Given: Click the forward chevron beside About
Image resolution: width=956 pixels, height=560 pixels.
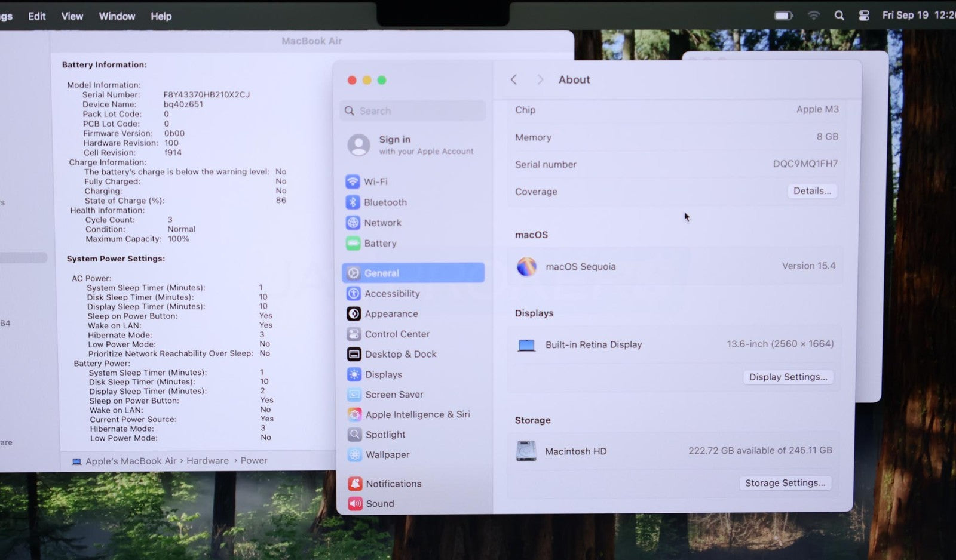Looking at the screenshot, I should (x=540, y=80).
